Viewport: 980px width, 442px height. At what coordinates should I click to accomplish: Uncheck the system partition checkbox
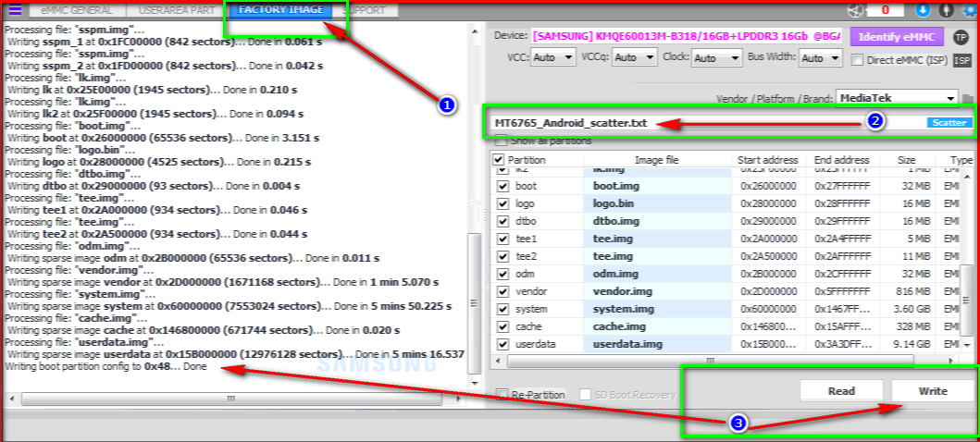(x=502, y=310)
